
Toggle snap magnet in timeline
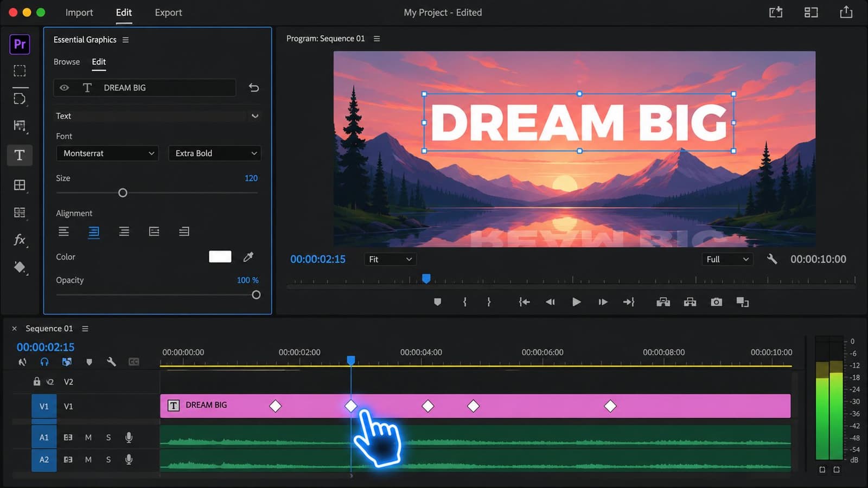tap(44, 362)
